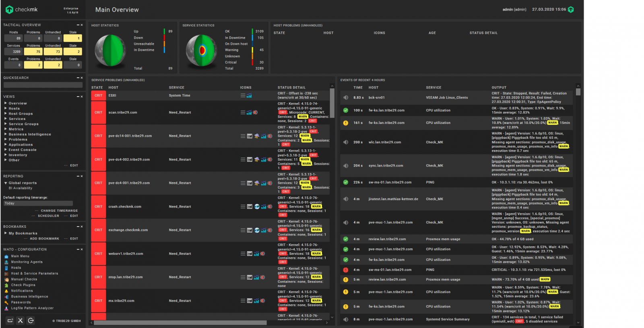Viewport: 644px width, 328px height.
Task: Click the logout icon at sidebar bottom
Action: coord(31,320)
